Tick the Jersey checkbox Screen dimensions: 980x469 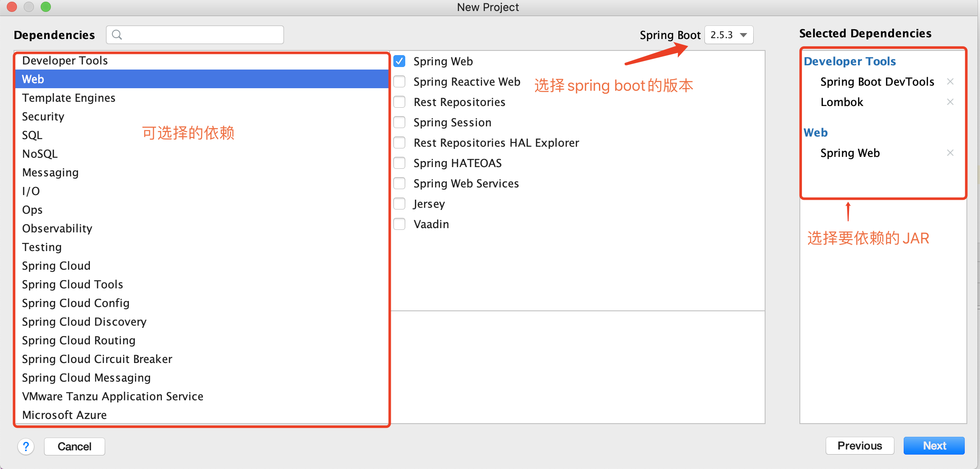coord(399,204)
